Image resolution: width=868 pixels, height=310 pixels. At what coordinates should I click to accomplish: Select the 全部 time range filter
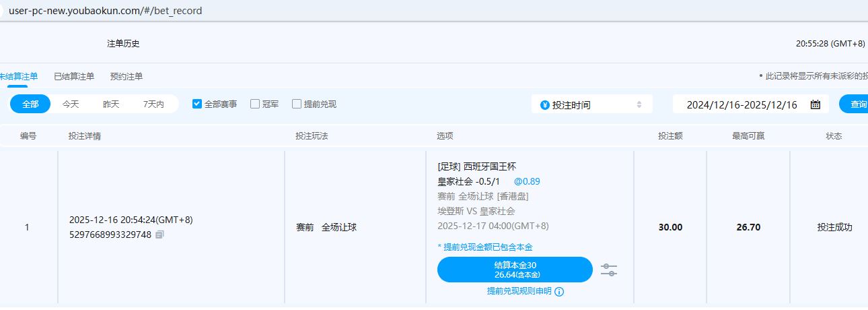(x=30, y=104)
